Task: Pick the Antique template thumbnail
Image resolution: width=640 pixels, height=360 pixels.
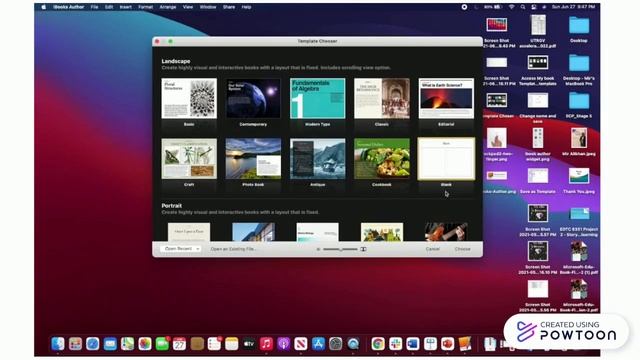Action: click(x=318, y=159)
